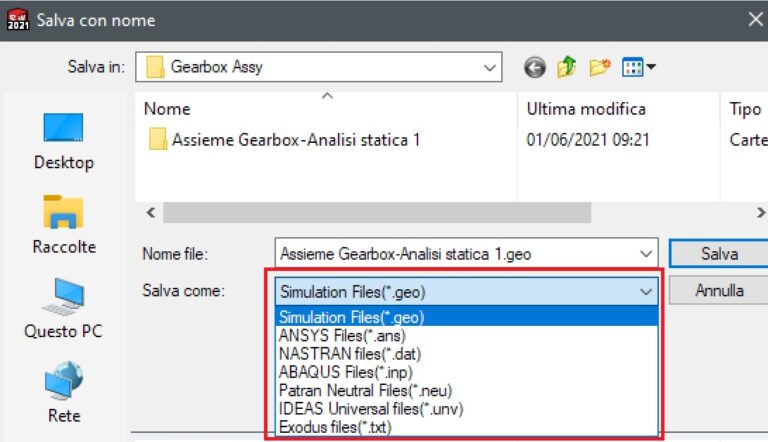
Task: Expand the Nome file dropdown arrow
Action: 647,254
